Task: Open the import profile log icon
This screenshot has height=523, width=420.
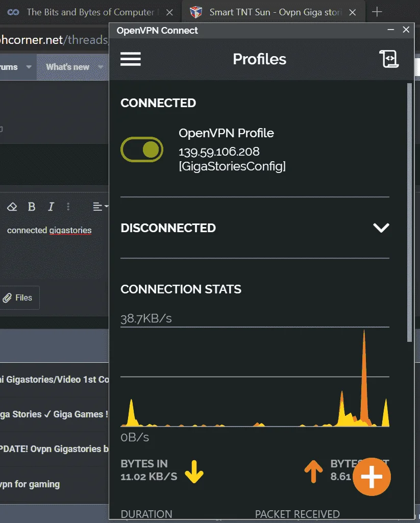Action: coord(389,59)
